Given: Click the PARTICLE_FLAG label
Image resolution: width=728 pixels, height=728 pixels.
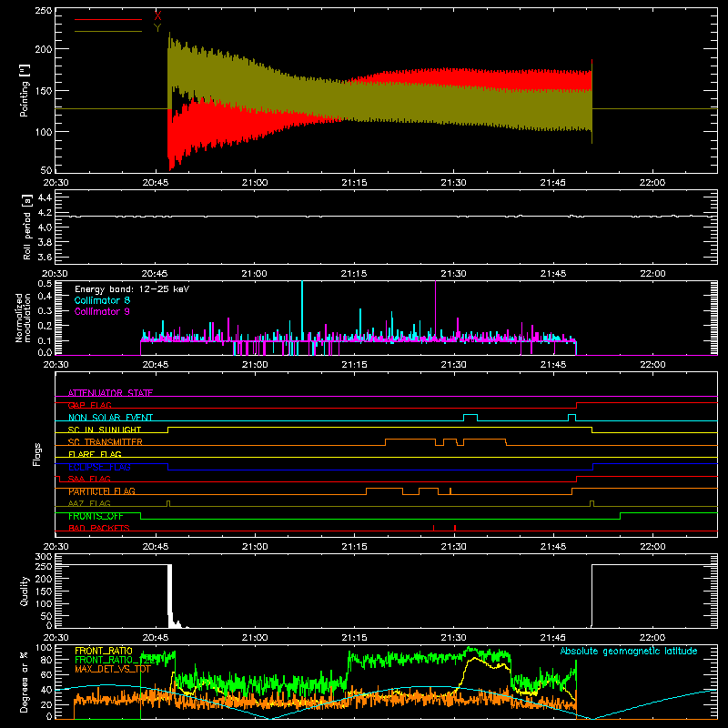Looking at the screenshot, I should [x=102, y=490].
